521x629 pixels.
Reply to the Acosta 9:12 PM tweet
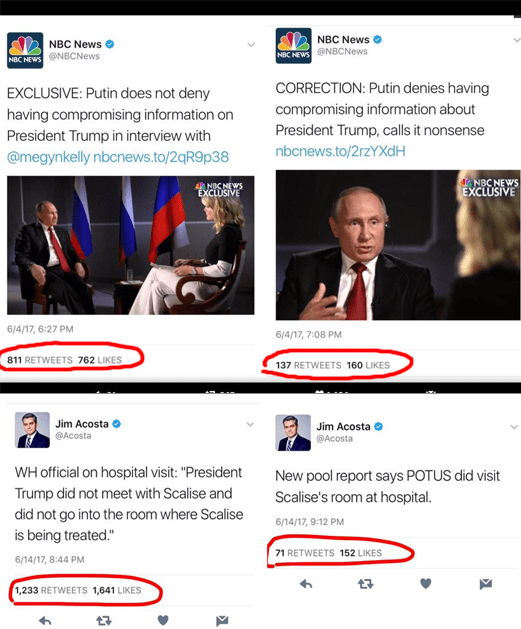pos(306,584)
